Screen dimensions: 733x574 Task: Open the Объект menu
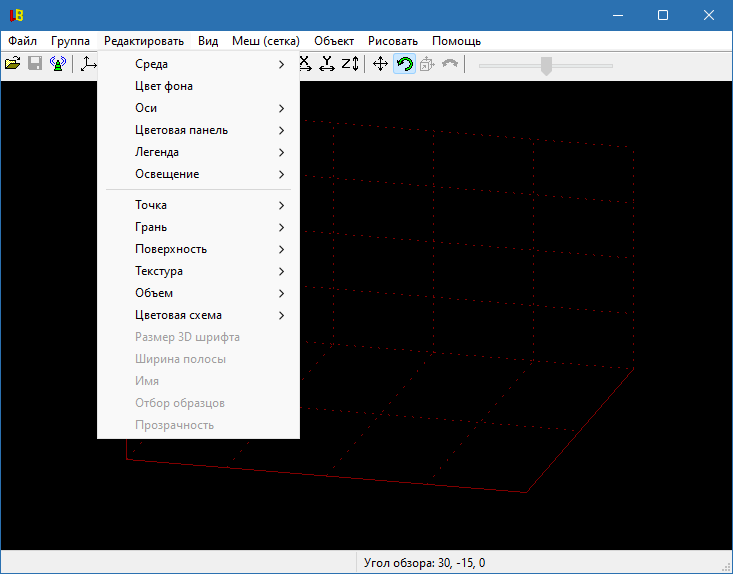click(x=334, y=41)
